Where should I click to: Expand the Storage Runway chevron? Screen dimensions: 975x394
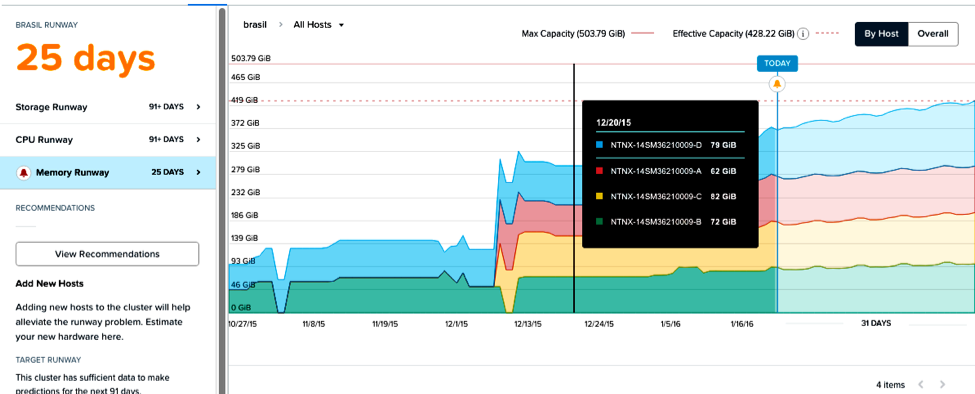[198, 107]
